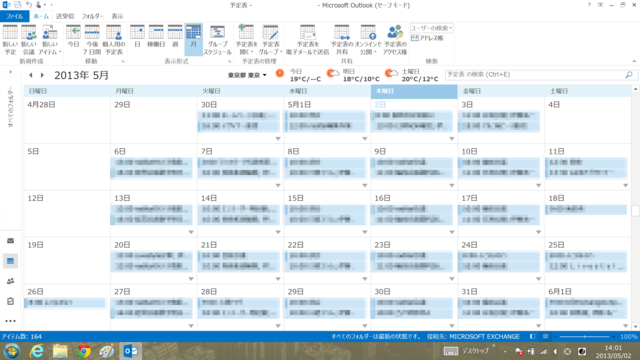The height and width of the screenshot is (360, 640).
Task: Open People from navigation bar
Action: click(x=11, y=281)
